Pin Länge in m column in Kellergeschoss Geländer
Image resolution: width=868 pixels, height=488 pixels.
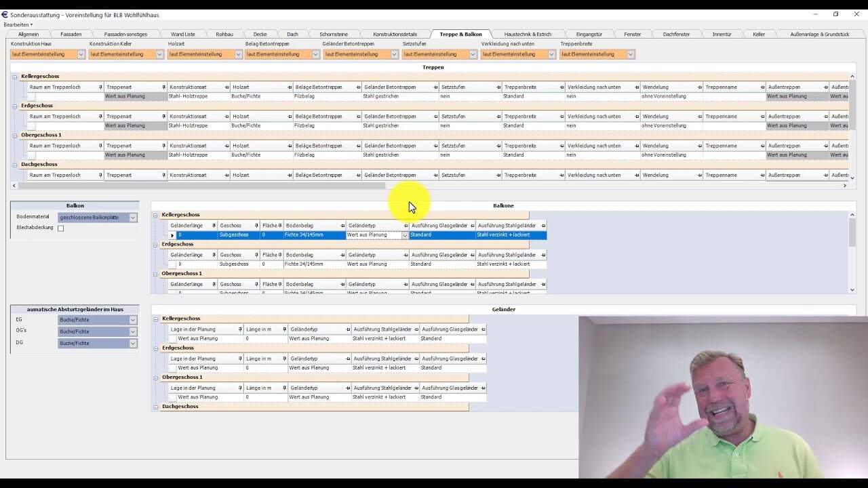[x=284, y=329]
